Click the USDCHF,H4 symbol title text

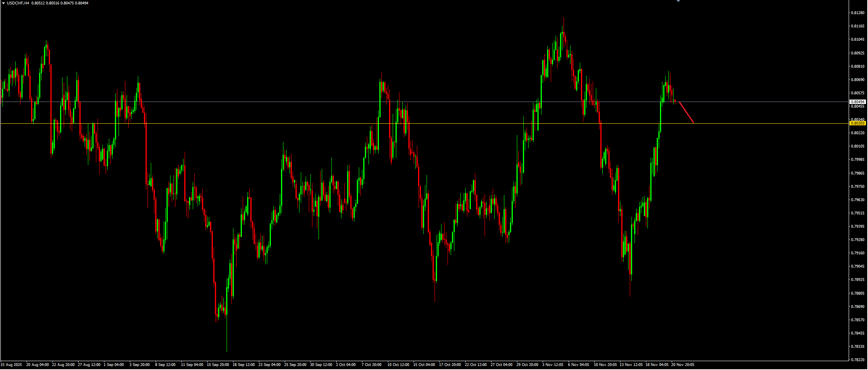tap(18, 3)
